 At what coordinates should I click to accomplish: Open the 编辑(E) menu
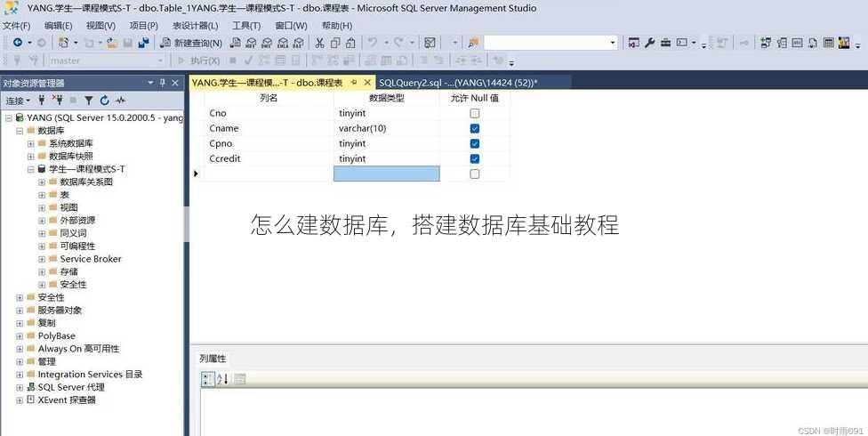tap(58, 26)
